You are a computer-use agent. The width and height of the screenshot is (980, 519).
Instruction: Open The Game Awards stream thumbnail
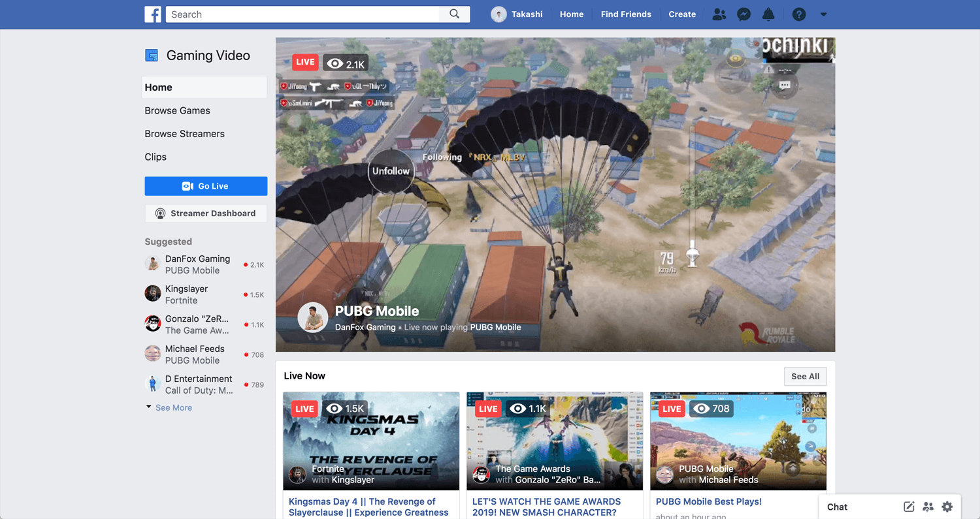pyautogui.click(x=555, y=441)
